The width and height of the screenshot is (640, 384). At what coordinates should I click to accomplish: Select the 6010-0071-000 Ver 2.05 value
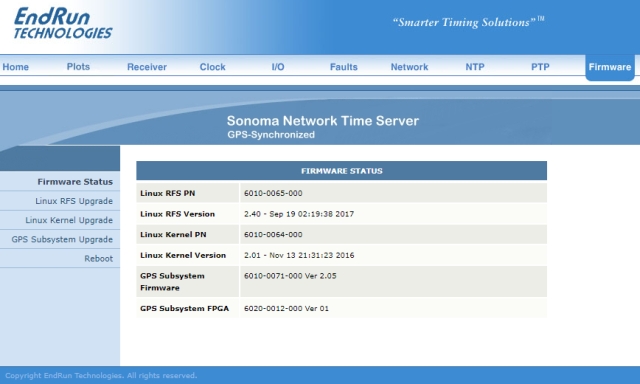pos(290,276)
